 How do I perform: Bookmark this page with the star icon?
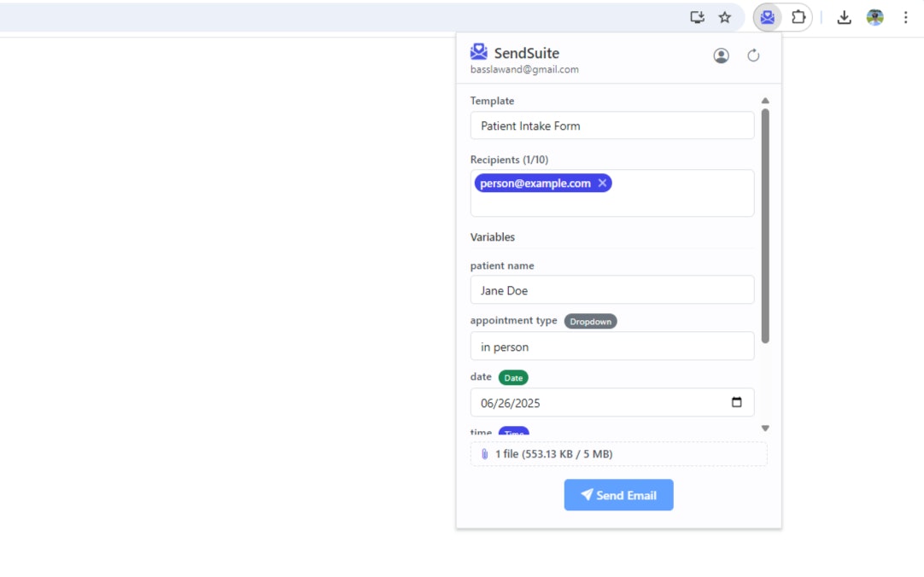coord(725,17)
